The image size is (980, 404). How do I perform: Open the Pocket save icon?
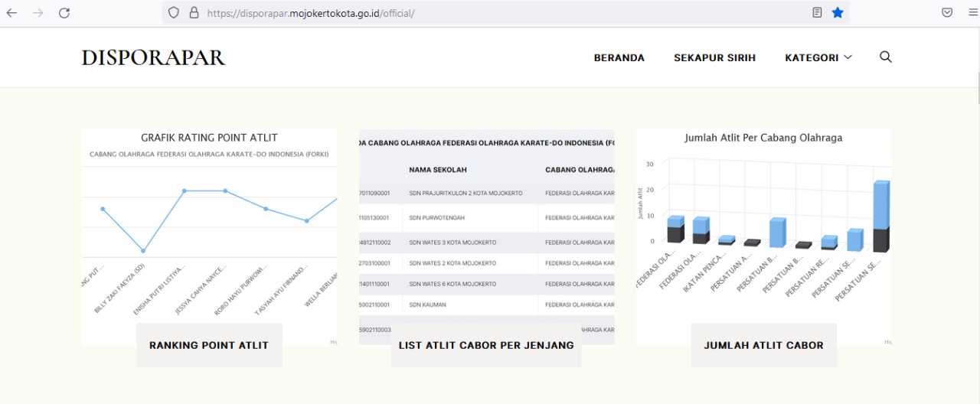point(947,13)
